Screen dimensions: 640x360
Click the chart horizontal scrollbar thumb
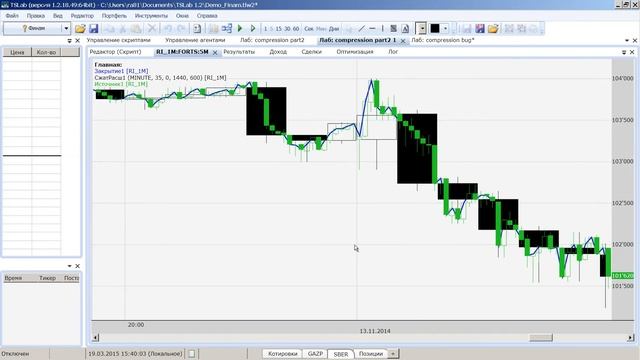[541, 338]
